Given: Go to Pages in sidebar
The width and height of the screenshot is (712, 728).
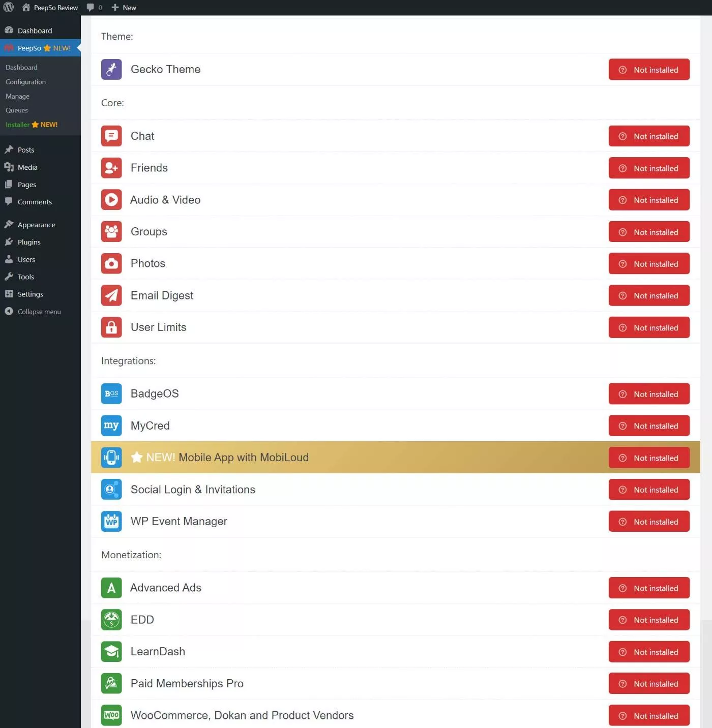Looking at the screenshot, I should (40, 185).
